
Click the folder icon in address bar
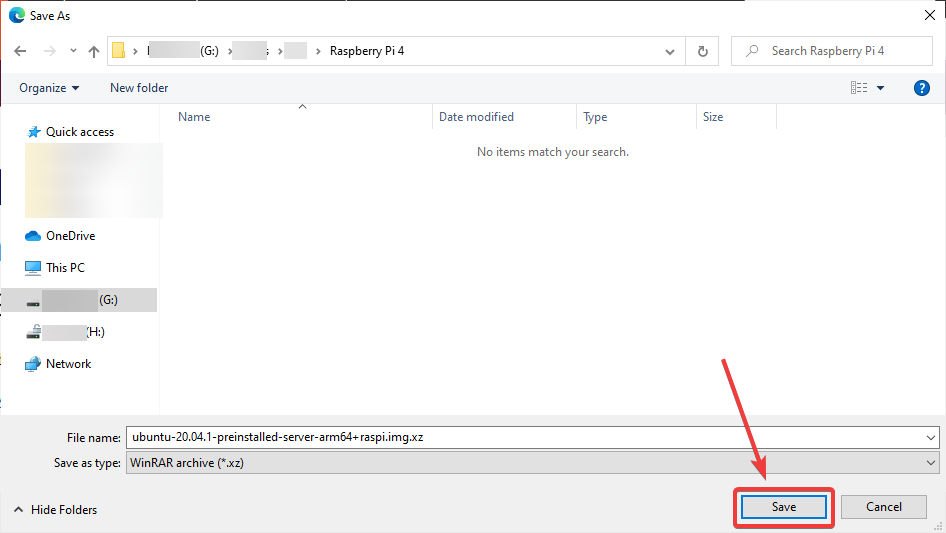tap(119, 51)
